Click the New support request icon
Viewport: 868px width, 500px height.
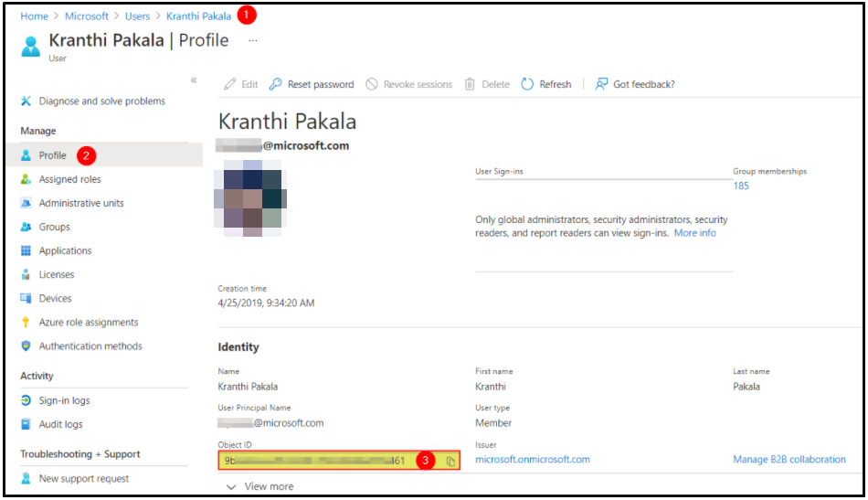26,478
